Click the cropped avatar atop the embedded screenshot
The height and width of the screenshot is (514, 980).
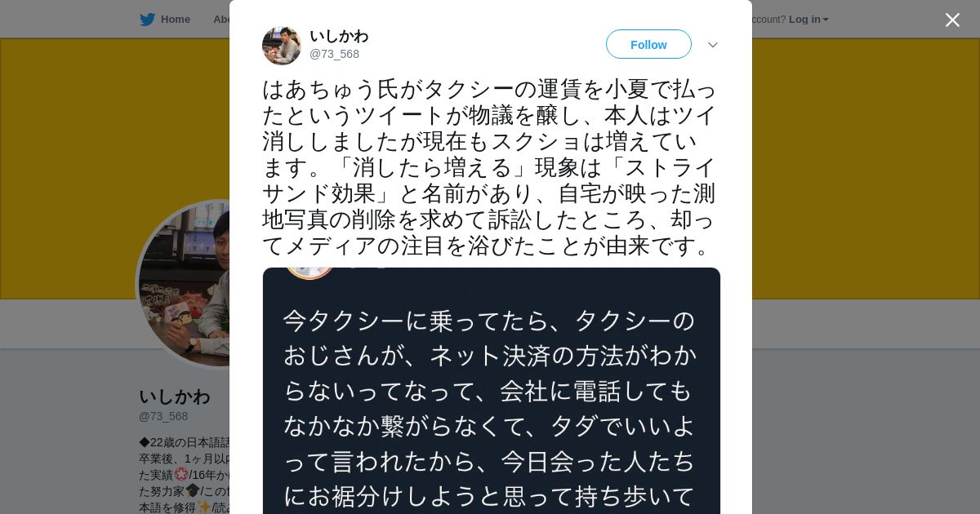(x=310, y=273)
